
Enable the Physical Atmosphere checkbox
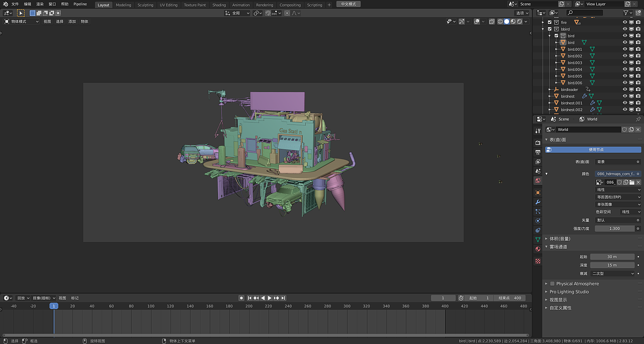click(552, 284)
